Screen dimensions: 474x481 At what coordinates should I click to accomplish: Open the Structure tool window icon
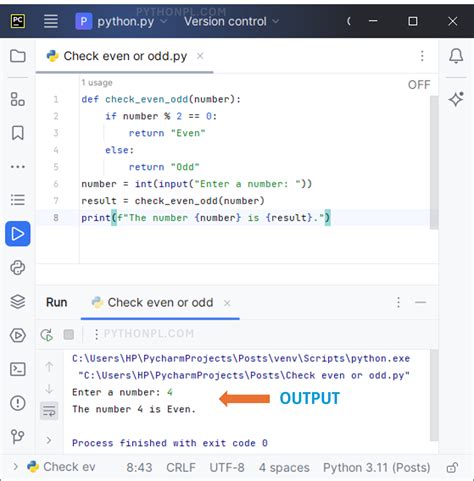(18, 99)
